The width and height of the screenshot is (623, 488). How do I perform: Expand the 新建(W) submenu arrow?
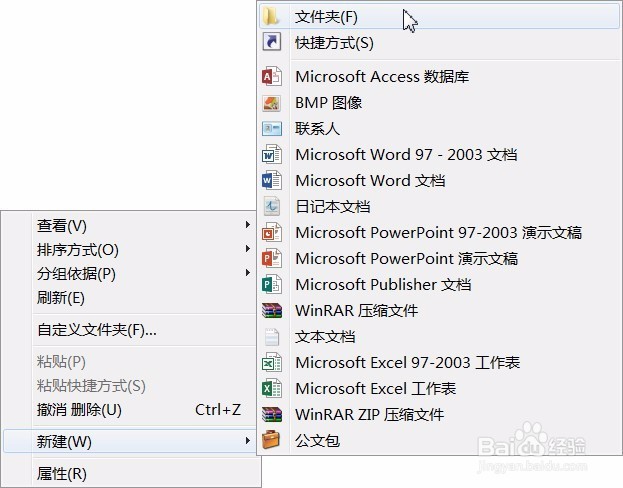248,441
